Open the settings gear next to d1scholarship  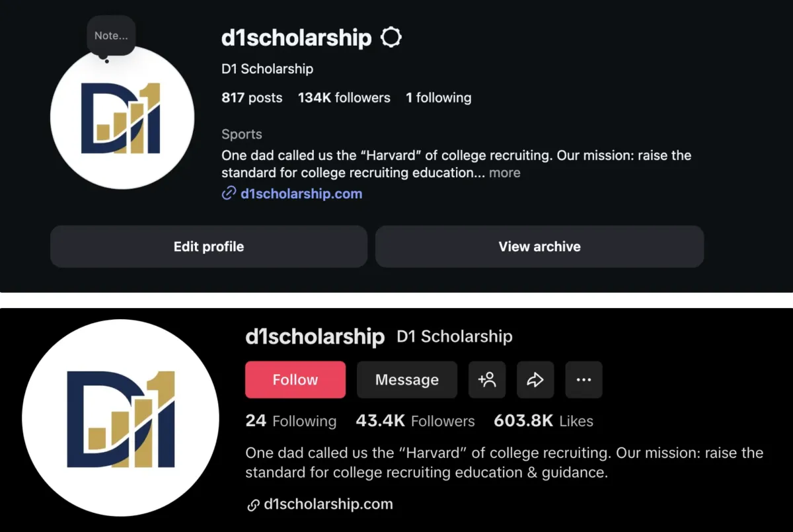[x=391, y=38]
